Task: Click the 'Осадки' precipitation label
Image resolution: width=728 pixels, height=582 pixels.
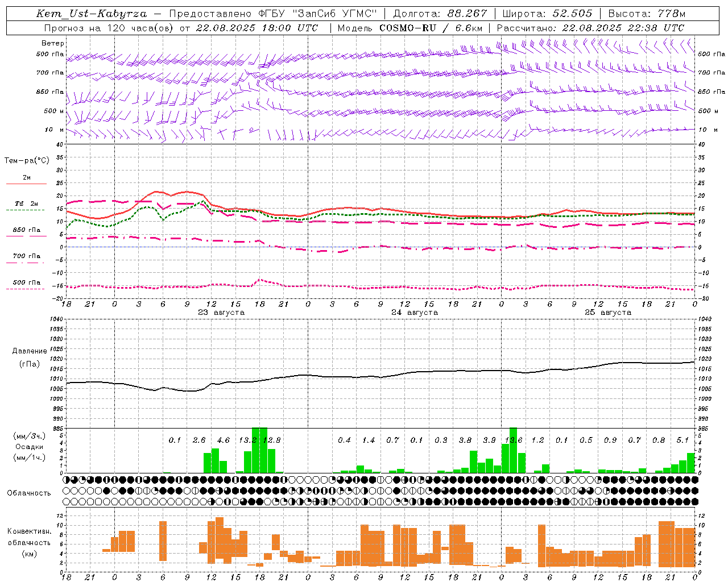Action: 29,447
